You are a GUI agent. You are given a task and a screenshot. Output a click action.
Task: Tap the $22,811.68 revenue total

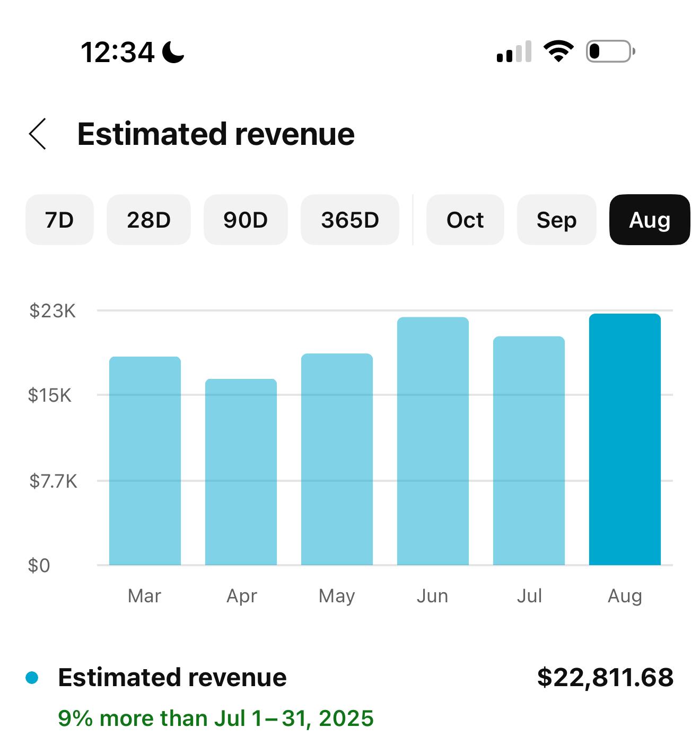pos(605,678)
